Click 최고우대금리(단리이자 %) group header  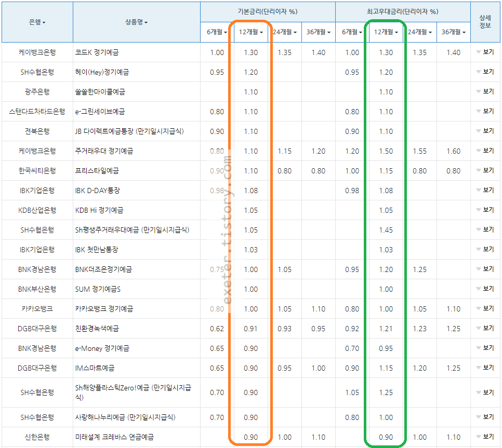[x=403, y=11]
